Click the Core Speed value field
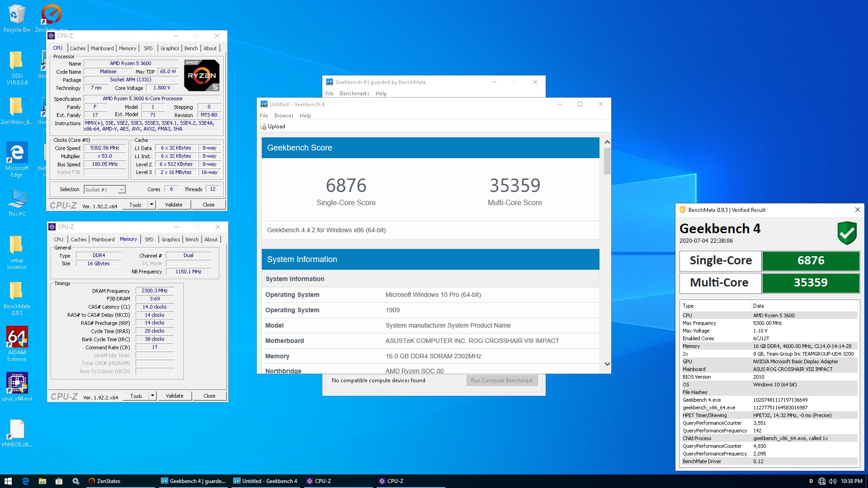Screen dimensions: 868x488 pyautogui.click(x=105, y=148)
